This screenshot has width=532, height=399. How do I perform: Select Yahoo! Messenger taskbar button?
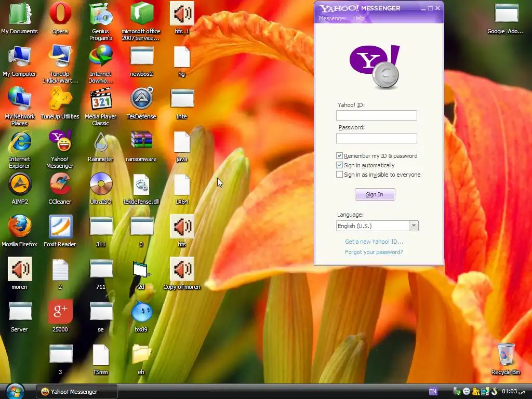point(77,392)
